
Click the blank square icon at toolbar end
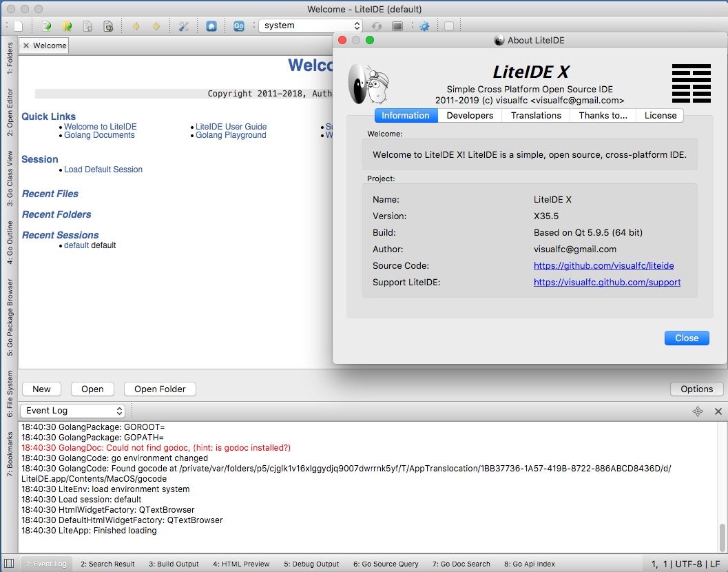449,26
